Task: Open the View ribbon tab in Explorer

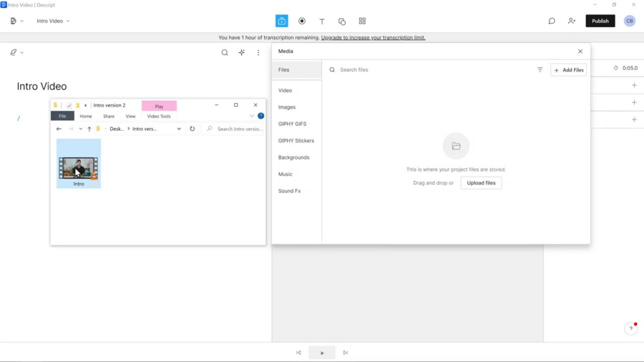Action: [x=131, y=116]
